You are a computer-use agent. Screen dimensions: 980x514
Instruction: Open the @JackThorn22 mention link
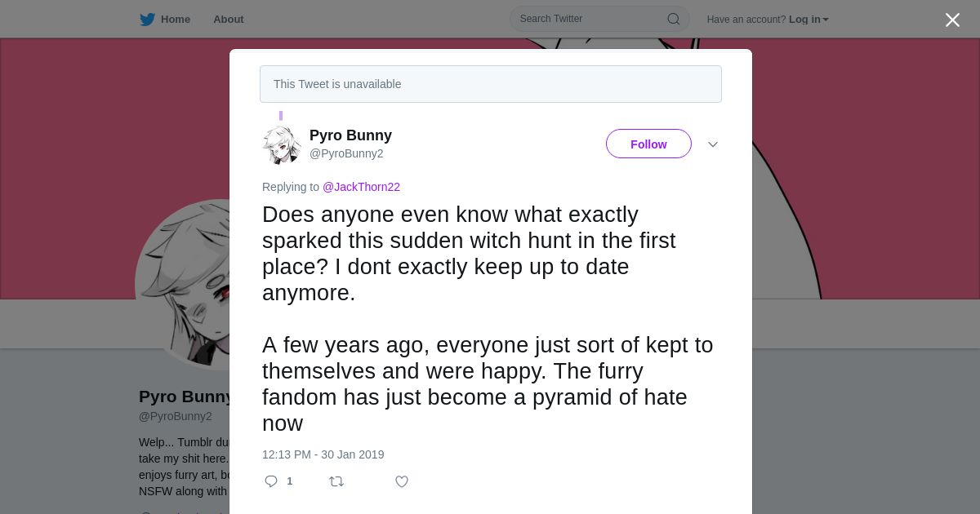361,187
